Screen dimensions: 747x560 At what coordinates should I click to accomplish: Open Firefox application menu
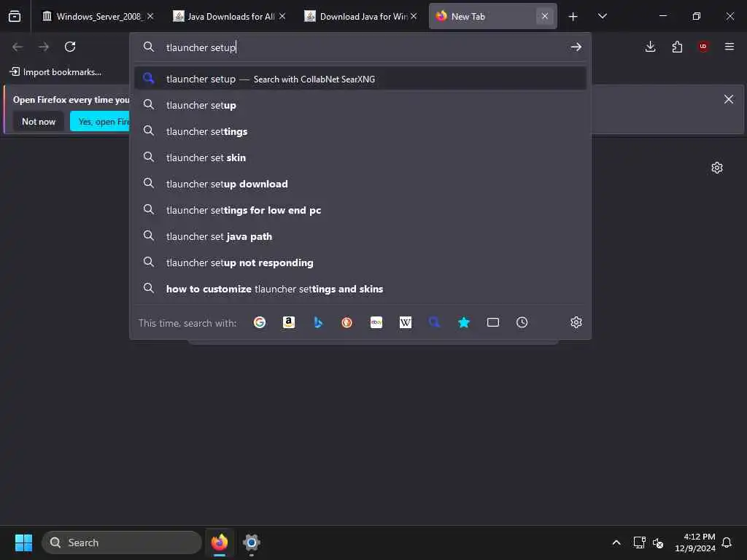pyautogui.click(x=729, y=47)
